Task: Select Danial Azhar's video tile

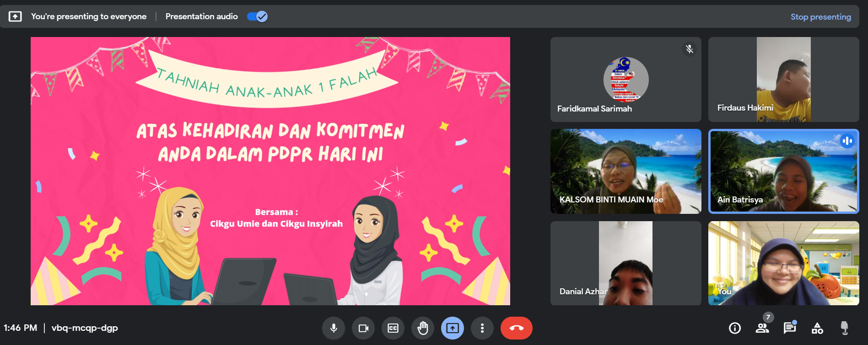Action: tap(625, 263)
